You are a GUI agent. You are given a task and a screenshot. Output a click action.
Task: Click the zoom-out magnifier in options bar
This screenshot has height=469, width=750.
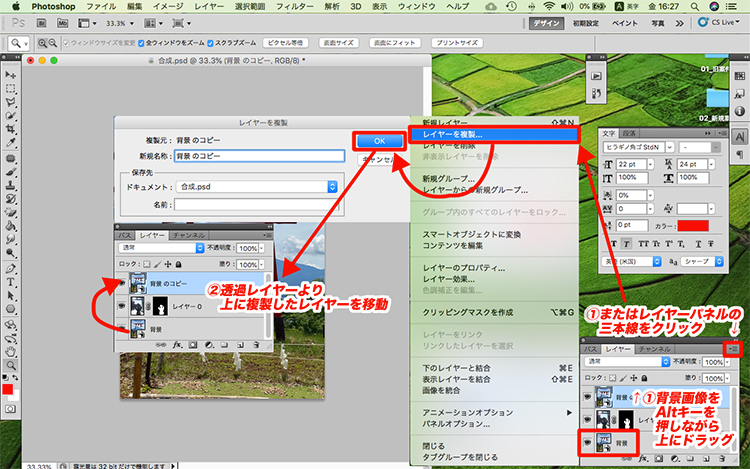53,43
